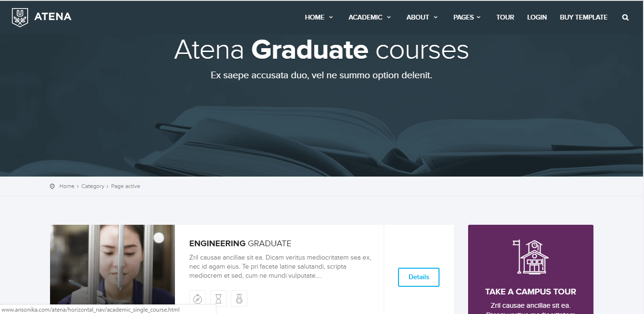Click the Home breadcrumb link
Screen dimensions: 644x314
pyautogui.click(x=67, y=186)
